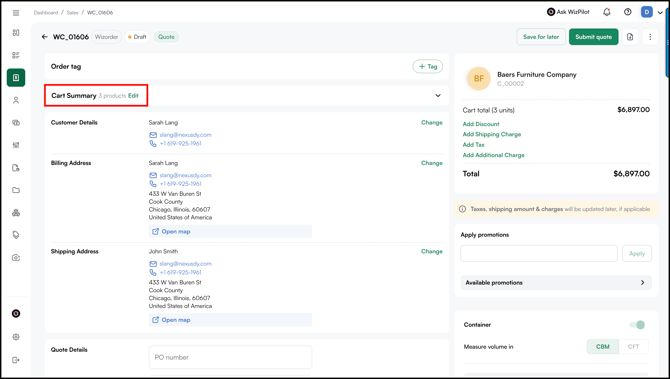Image resolution: width=670 pixels, height=379 pixels.
Task: Change the Shipping Address
Action: pos(432,252)
